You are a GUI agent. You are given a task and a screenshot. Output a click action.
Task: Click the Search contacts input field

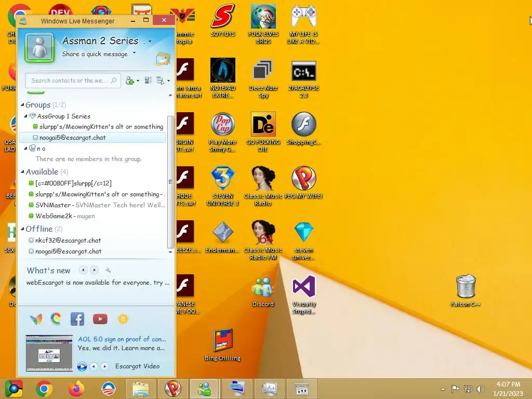pyautogui.click(x=73, y=81)
